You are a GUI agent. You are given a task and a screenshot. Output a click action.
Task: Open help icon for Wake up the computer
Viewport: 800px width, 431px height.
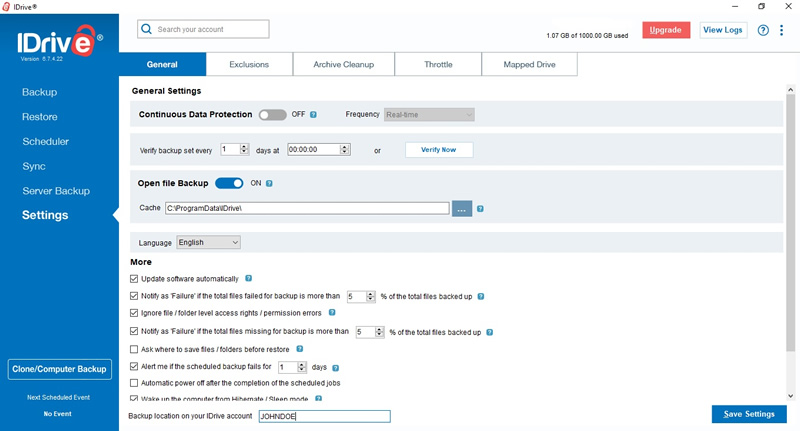pos(318,398)
